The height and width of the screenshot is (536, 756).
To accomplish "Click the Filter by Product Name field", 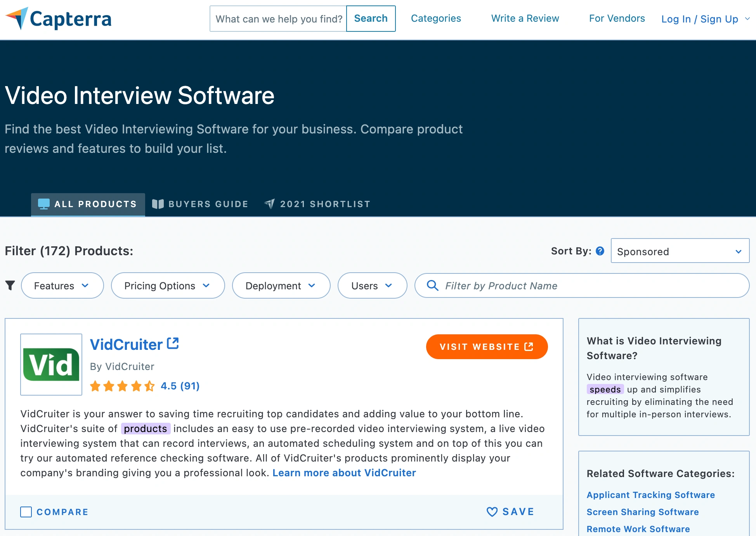I will (582, 285).
